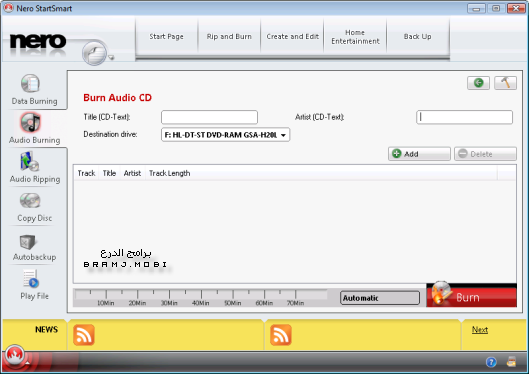Image resolution: width=529 pixels, height=374 pixels.
Task: Click the Next news link
Action: point(479,329)
